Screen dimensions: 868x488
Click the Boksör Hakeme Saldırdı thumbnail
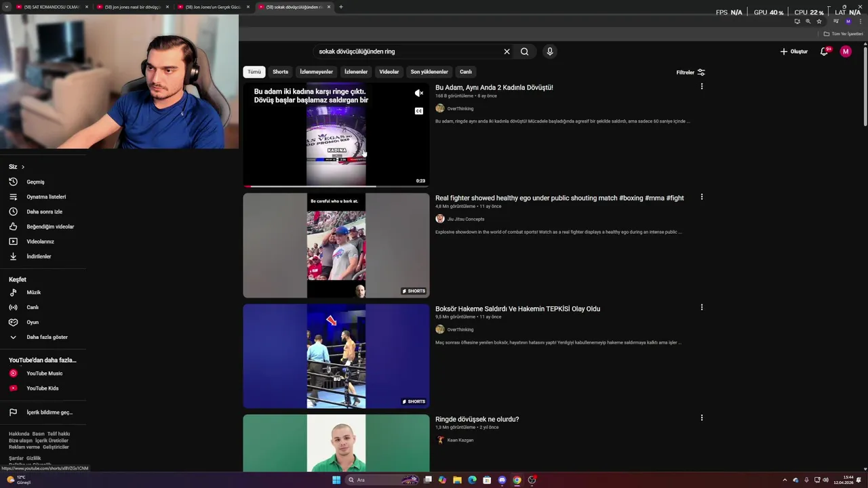point(336,356)
